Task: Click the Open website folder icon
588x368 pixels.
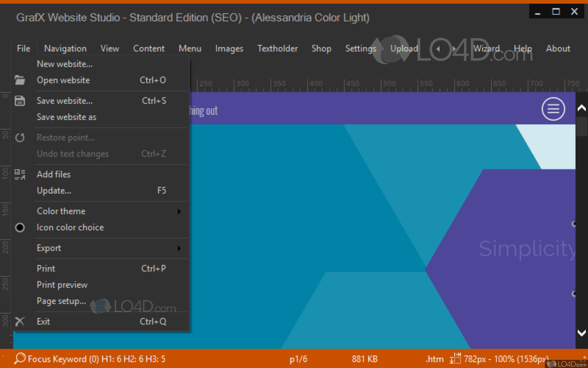Action: [x=20, y=80]
